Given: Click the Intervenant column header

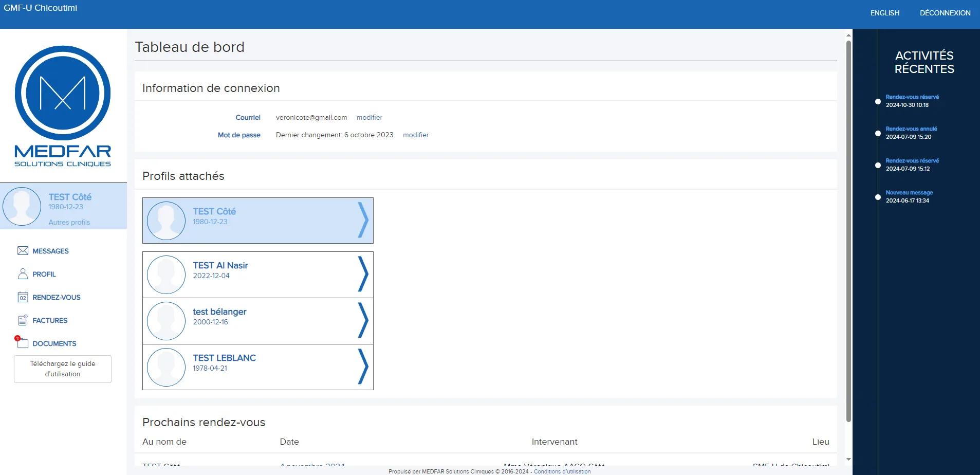Looking at the screenshot, I should pos(554,442).
